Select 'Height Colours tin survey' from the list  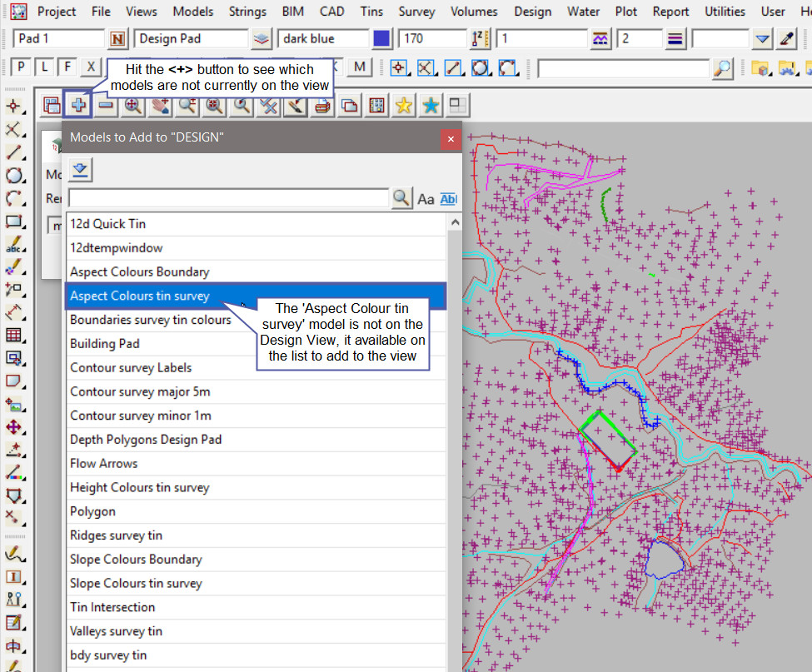tap(139, 488)
